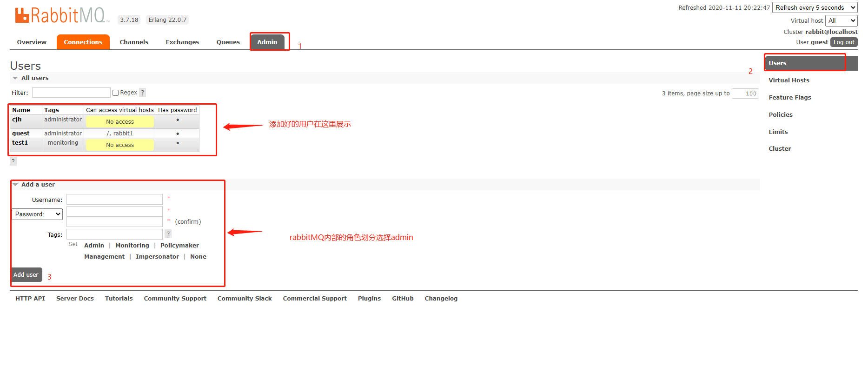Sort users by Name column header
868x374 pixels.
tap(21, 110)
